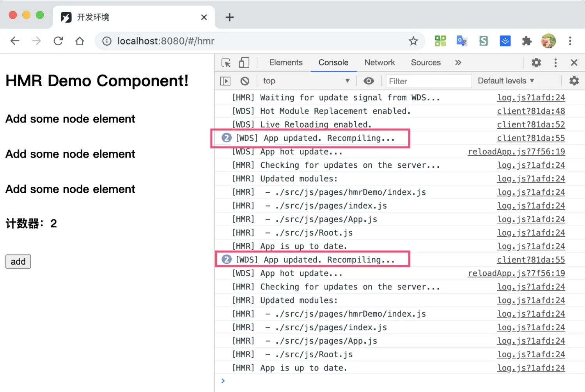Image resolution: width=585 pixels, height=392 pixels.
Task: Expand the top JavaScript context dropdown
Action: coord(306,81)
